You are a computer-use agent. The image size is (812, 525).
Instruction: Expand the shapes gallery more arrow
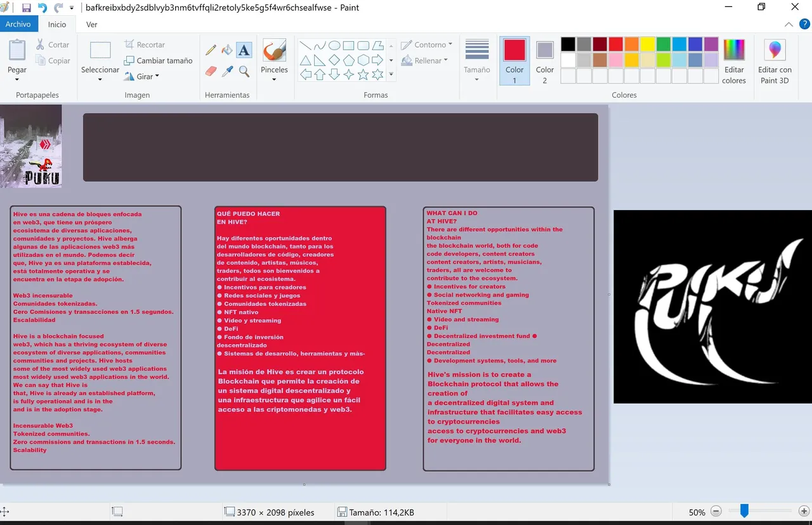pos(391,75)
